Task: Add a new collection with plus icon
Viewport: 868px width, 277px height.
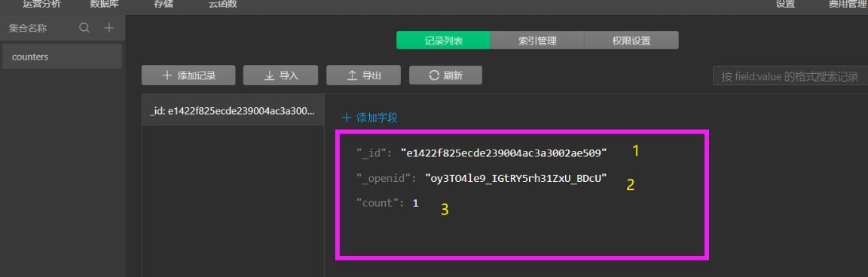Action: click(109, 28)
